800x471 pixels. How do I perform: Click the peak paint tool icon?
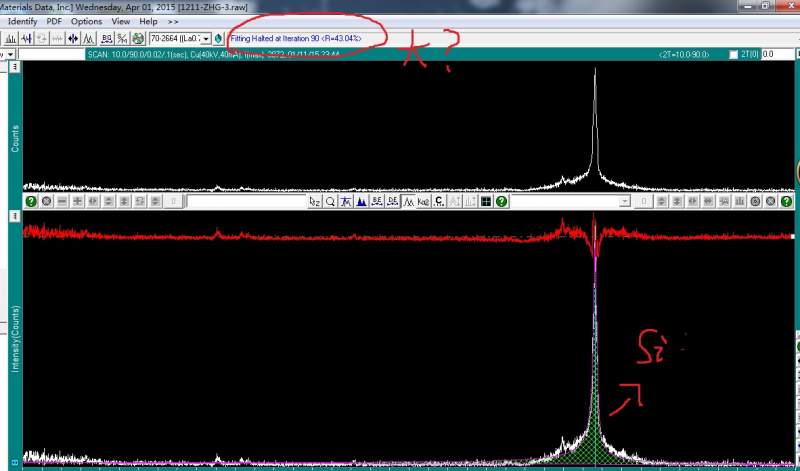tap(346, 202)
